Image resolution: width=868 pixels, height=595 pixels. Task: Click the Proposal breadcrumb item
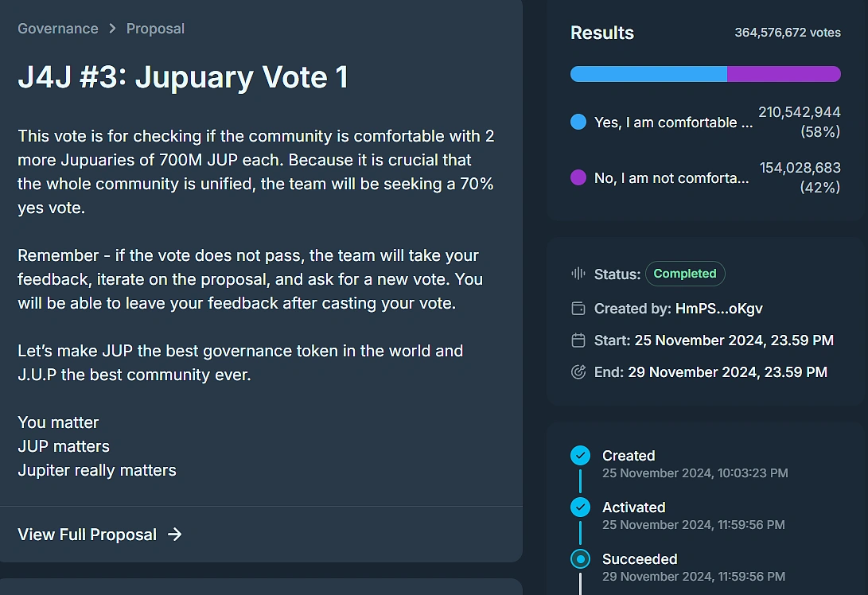156,28
